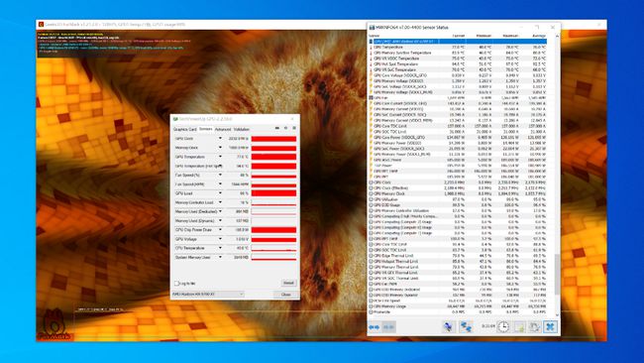This screenshot has width=644, height=363.
Task: Click the Close button in GPU-Z
Action: 286,295
